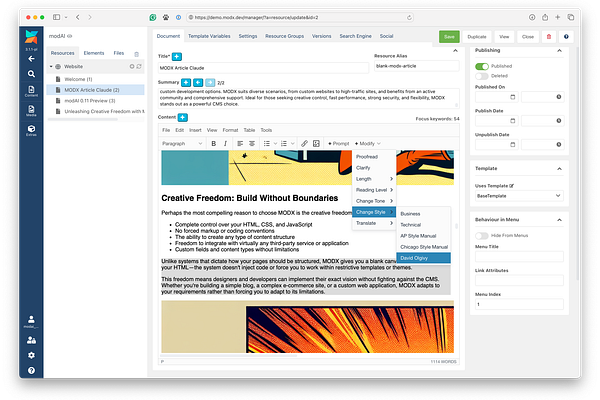Image resolution: width=600 pixels, height=400 pixels.
Task: Click the View button
Action: (x=504, y=37)
